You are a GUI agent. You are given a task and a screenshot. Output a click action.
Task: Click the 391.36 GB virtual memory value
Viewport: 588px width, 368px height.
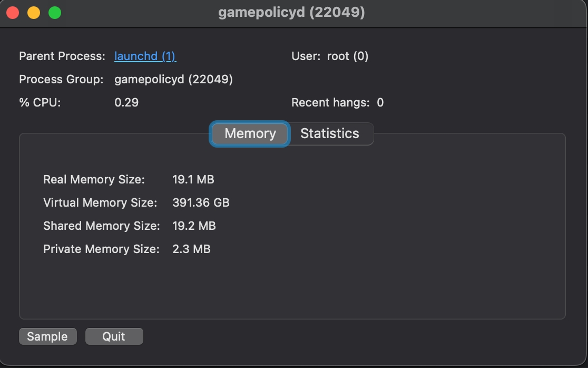tap(201, 202)
